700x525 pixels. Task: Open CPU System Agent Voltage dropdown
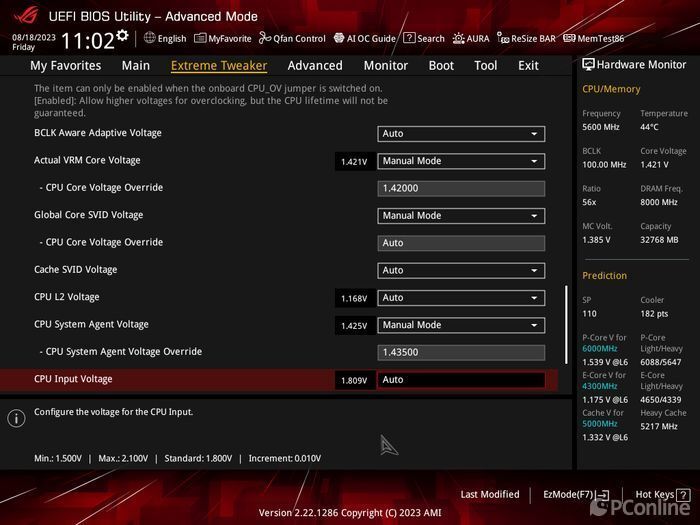pos(461,325)
